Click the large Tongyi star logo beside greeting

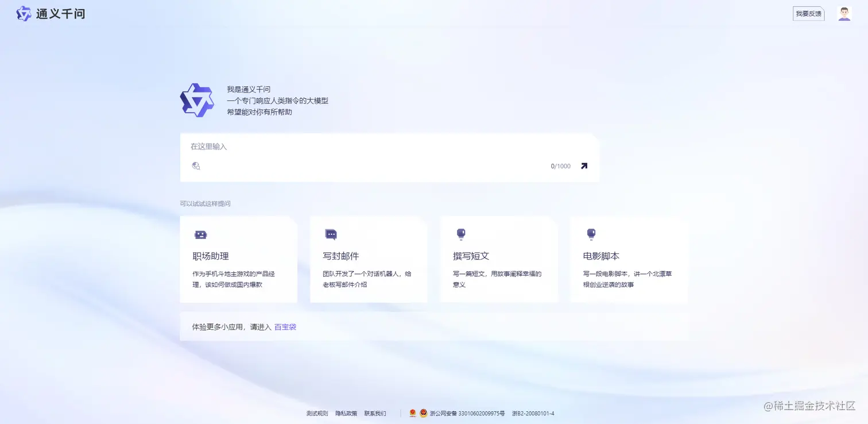coord(197,101)
